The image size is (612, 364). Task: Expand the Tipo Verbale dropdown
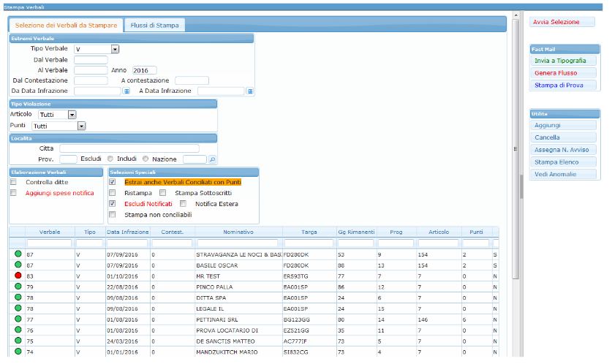tap(116, 50)
